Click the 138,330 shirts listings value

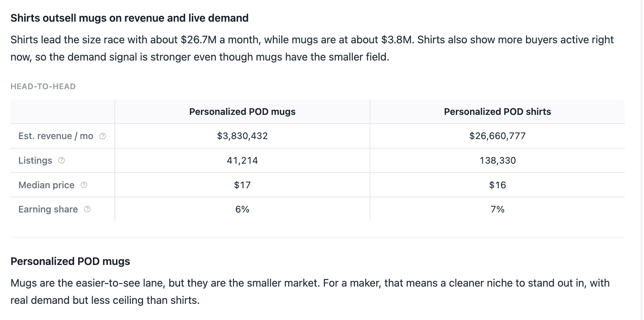coord(497,160)
